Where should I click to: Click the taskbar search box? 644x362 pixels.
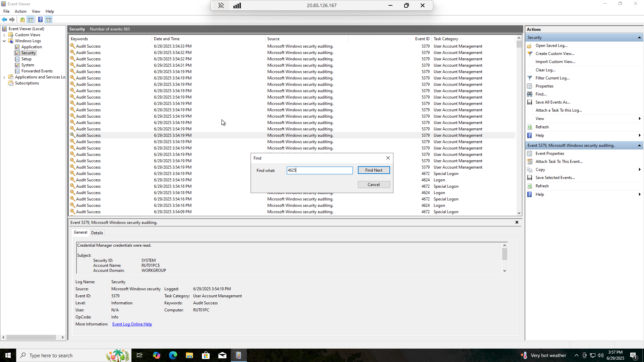coord(74,355)
